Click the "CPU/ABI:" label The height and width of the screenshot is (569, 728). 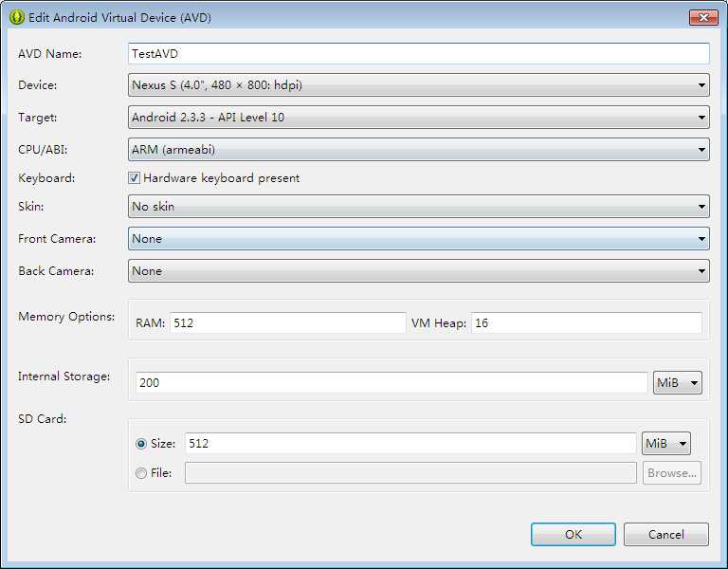point(43,150)
